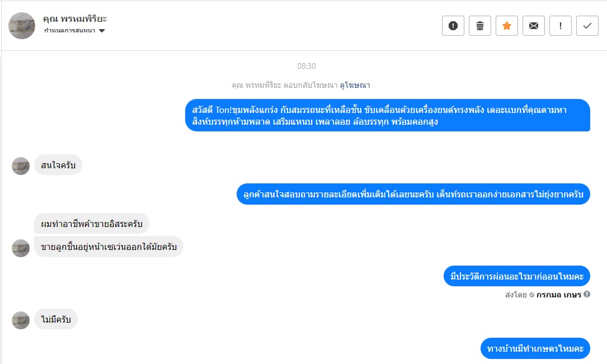The image size is (607, 364).
Task: Select the สนใจครับ message bubble
Action: pos(58,165)
